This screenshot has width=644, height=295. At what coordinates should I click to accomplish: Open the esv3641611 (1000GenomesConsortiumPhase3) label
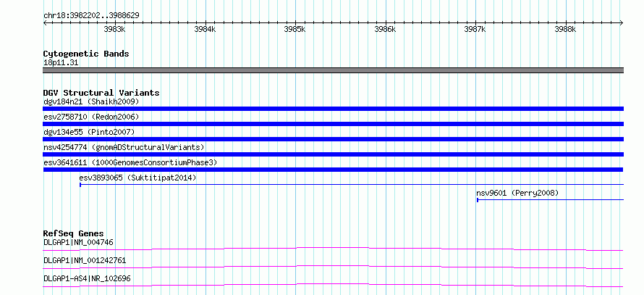(130, 162)
